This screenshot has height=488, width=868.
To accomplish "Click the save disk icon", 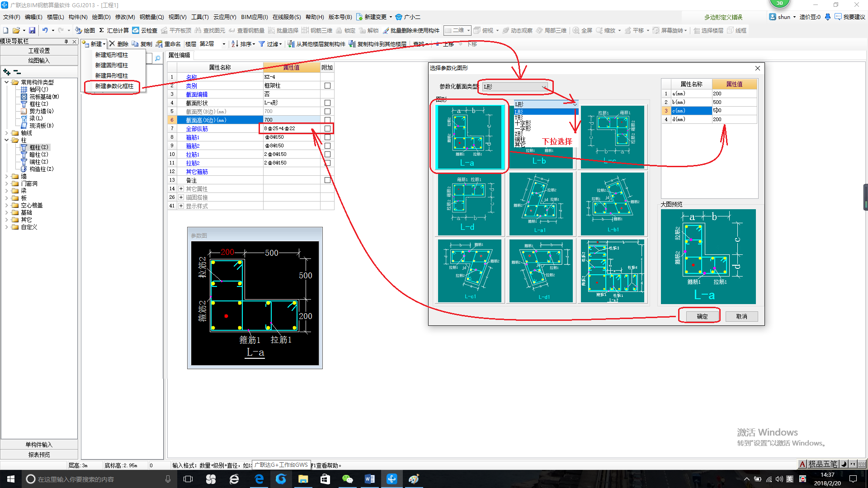I will [x=32, y=30].
